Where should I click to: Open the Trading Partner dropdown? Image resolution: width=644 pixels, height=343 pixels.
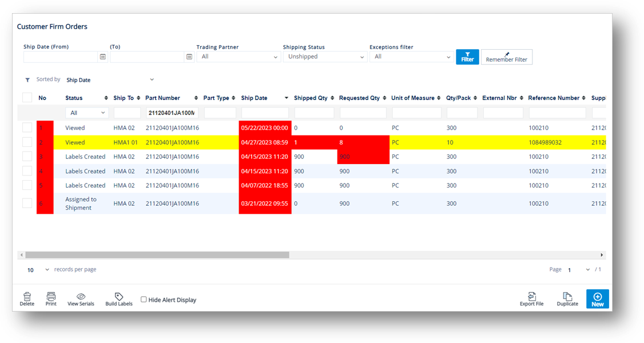[238, 57]
